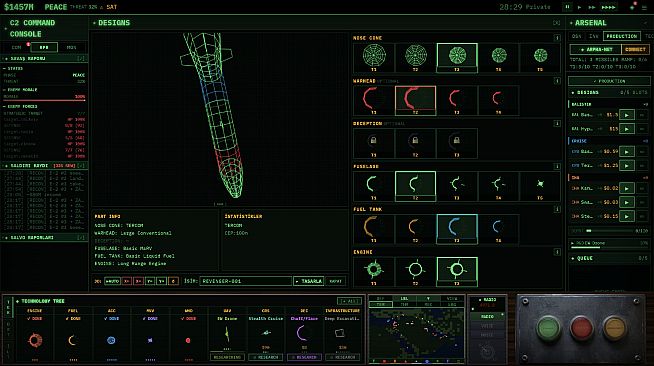Choose the T3 fuel tank part

point(457,229)
